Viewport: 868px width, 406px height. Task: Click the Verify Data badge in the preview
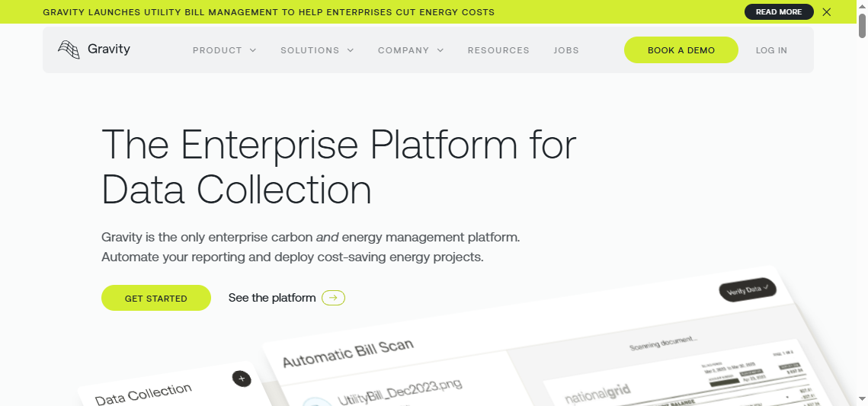pyautogui.click(x=748, y=289)
